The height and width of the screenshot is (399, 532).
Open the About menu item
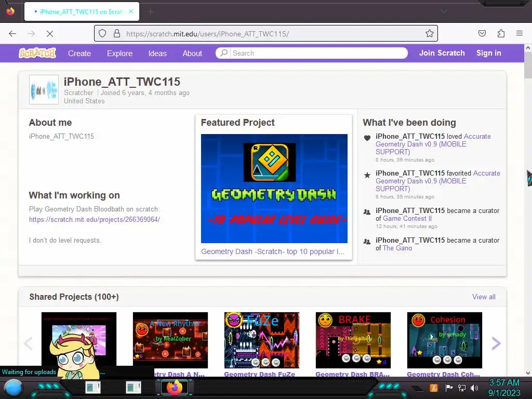pyautogui.click(x=192, y=54)
